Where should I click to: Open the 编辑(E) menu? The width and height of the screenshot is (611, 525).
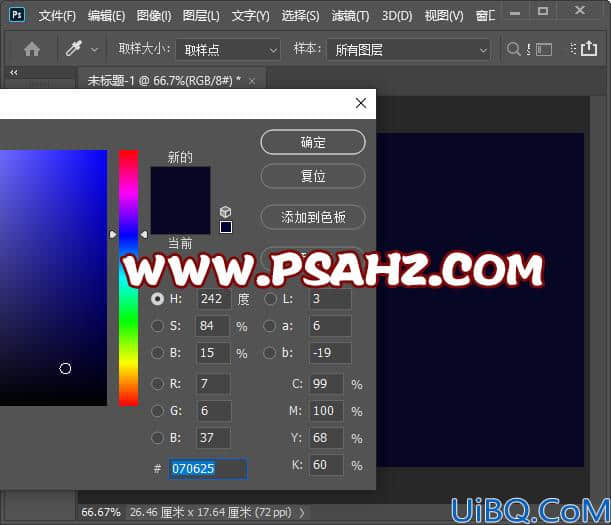106,16
